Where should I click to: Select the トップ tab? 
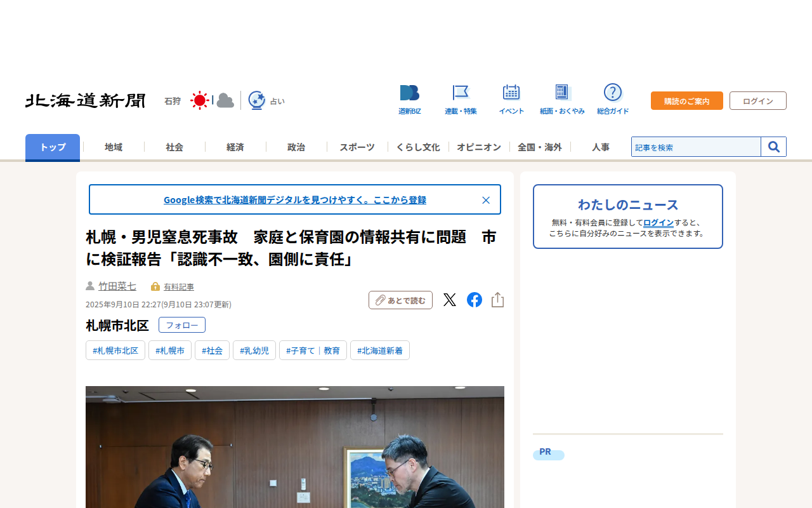(53, 147)
